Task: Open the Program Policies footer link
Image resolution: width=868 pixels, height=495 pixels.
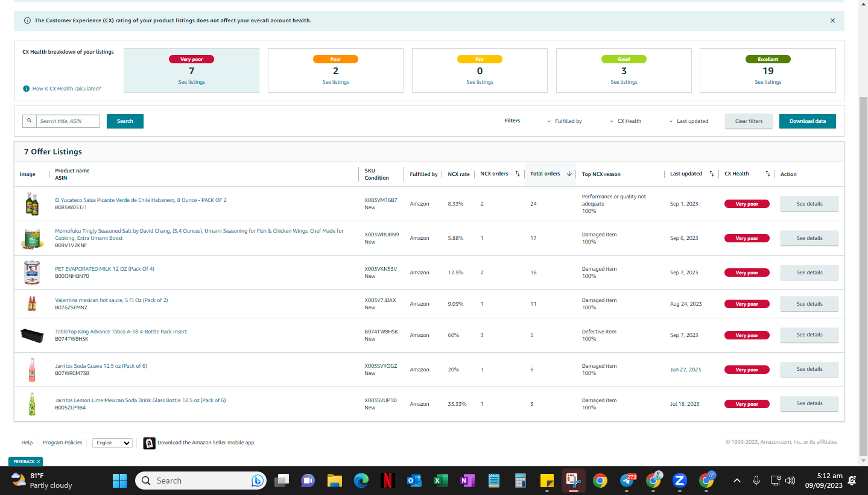Action: 62,443
